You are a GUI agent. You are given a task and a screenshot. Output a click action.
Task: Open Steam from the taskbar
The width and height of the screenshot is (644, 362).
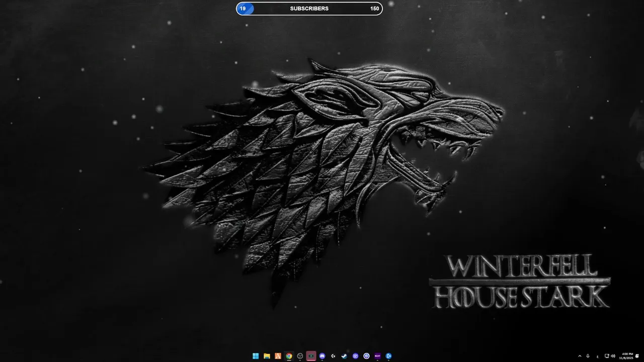point(344,356)
